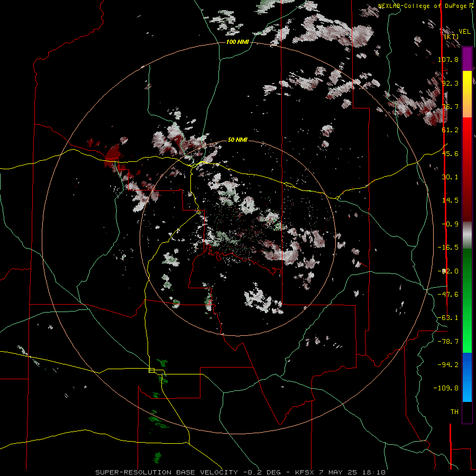476x476 pixels.
Task: Click the 14.5 value on velocity scale
Action: 450,200
